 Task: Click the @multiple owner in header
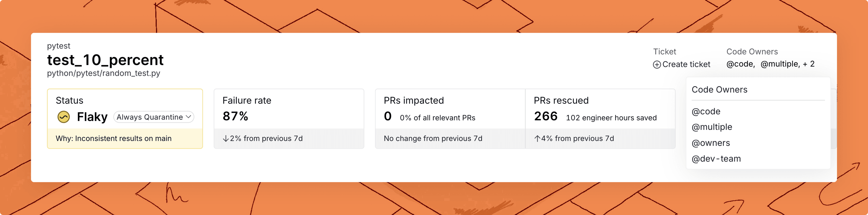tap(779, 64)
